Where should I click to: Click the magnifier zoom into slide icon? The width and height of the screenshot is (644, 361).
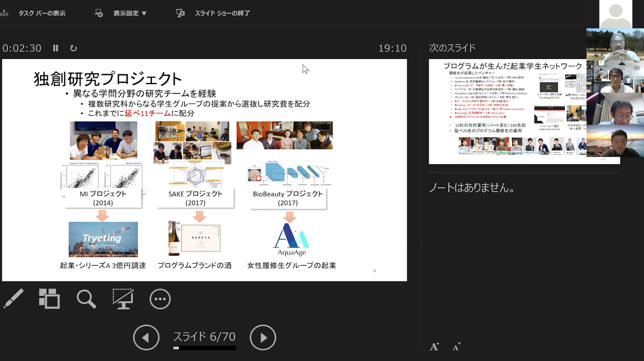(86, 299)
